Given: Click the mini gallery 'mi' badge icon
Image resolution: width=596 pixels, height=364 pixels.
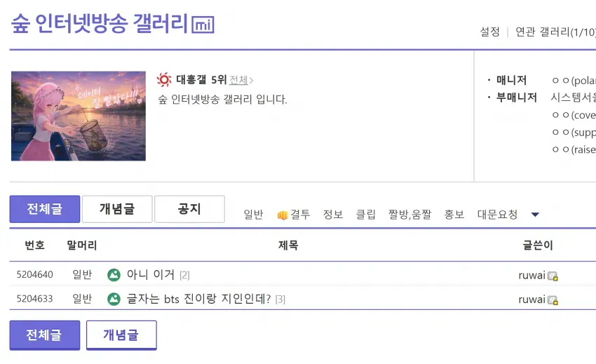Looking at the screenshot, I should point(203,25).
